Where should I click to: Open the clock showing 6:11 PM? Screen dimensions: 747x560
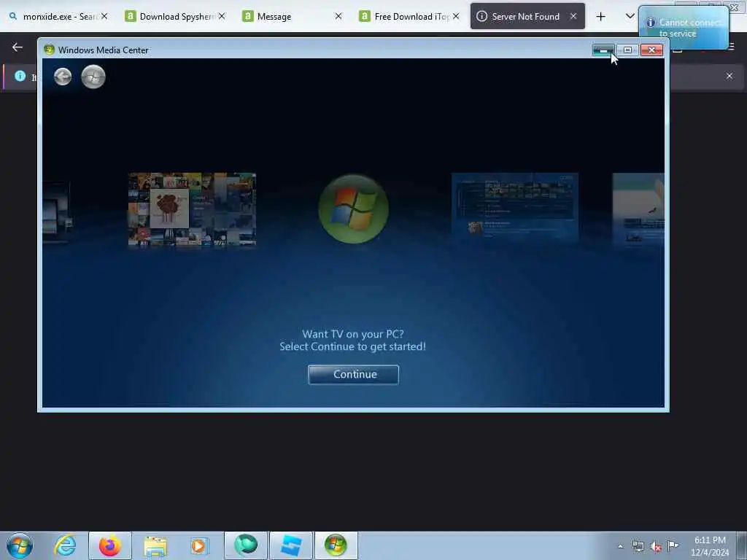point(710,546)
